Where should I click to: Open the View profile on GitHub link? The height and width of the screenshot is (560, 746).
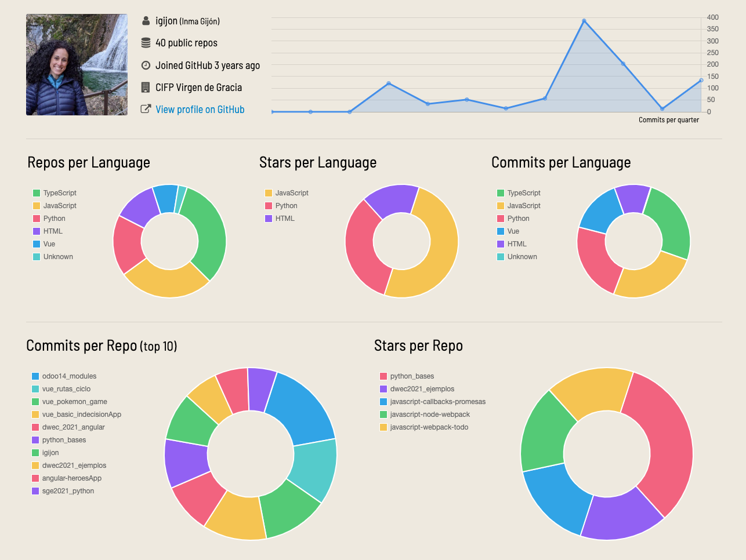199,109
